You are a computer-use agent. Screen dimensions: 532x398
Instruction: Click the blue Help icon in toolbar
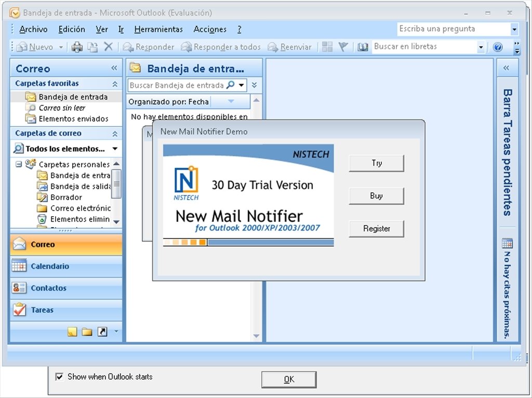[x=498, y=47]
